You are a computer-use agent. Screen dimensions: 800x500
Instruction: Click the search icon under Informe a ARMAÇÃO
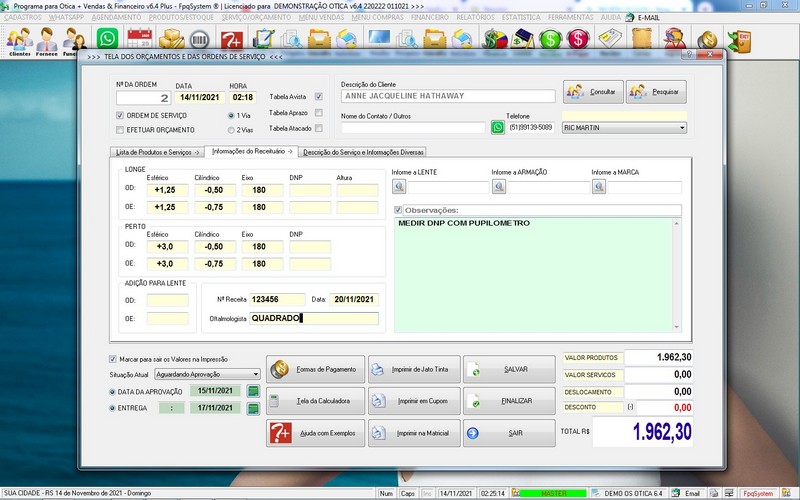[497, 187]
